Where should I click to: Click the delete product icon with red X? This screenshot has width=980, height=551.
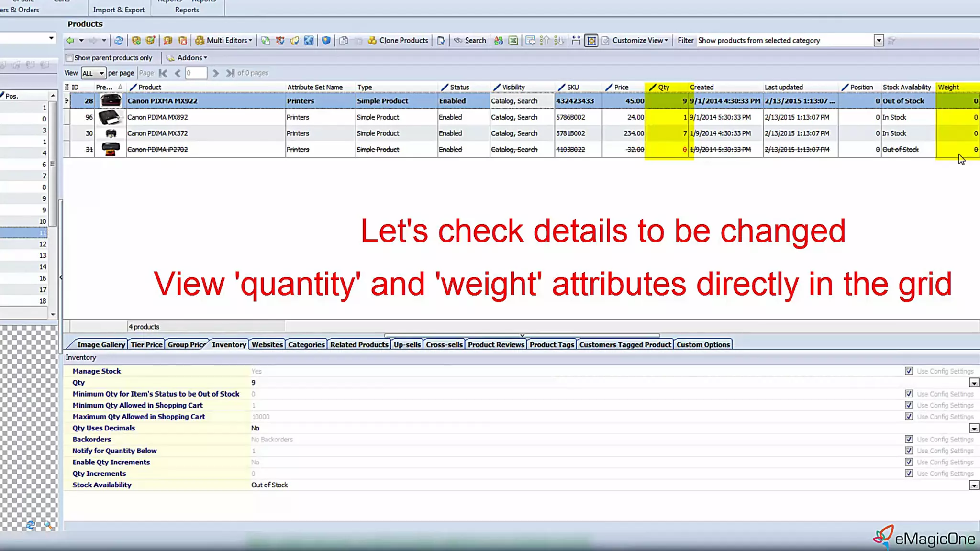[x=182, y=41]
